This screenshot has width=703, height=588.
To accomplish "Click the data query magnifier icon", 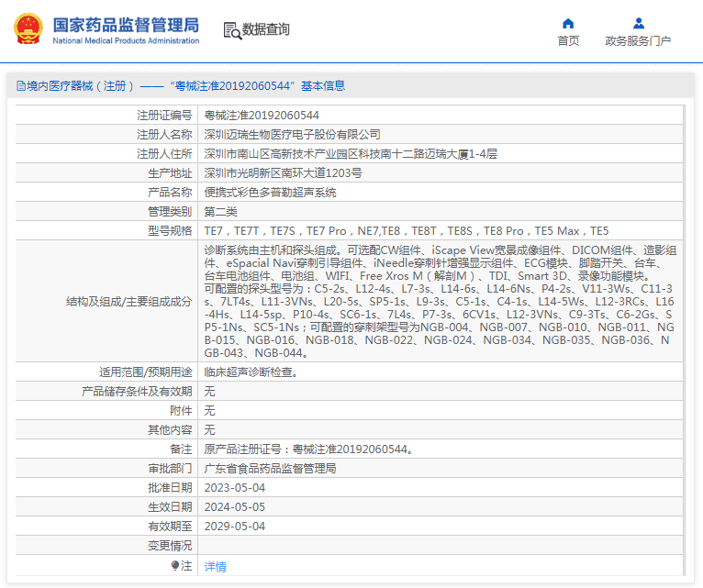I will (232, 30).
